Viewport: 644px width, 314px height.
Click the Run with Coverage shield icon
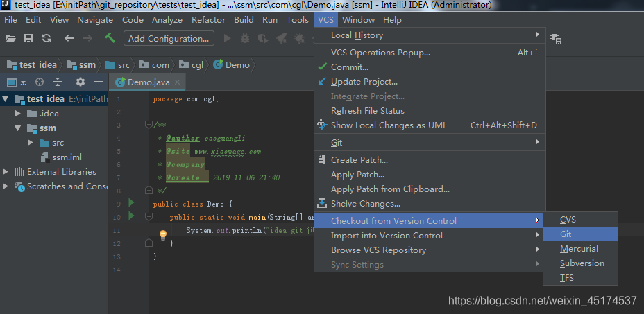262,39
